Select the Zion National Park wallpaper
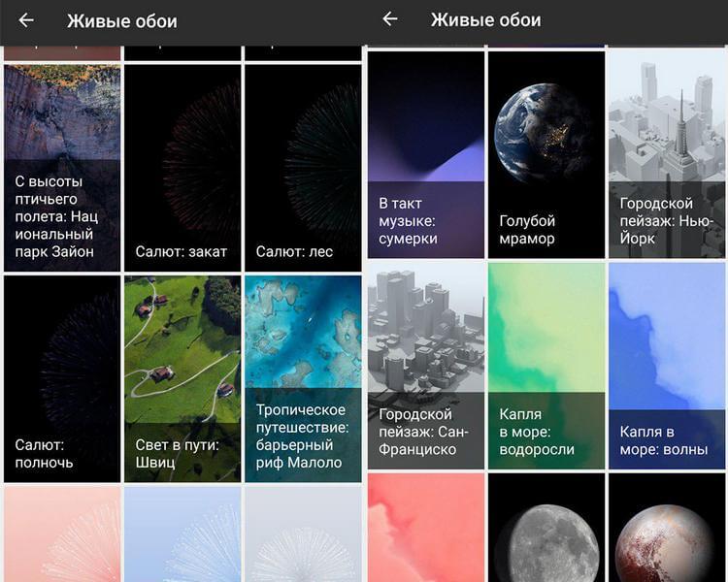 point(62,168)
